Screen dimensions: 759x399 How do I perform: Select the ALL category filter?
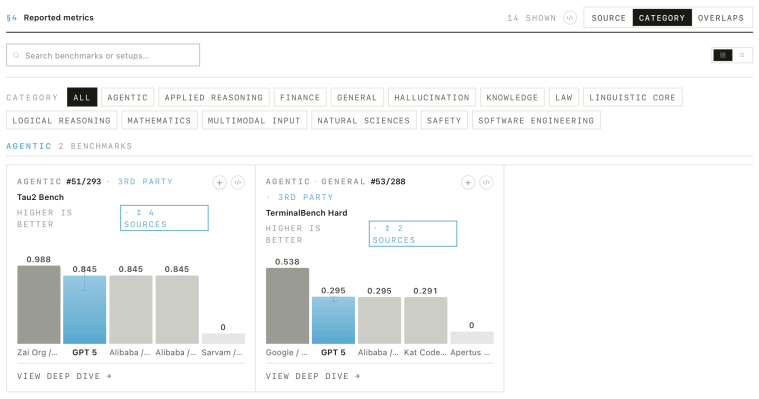point(82,97)
